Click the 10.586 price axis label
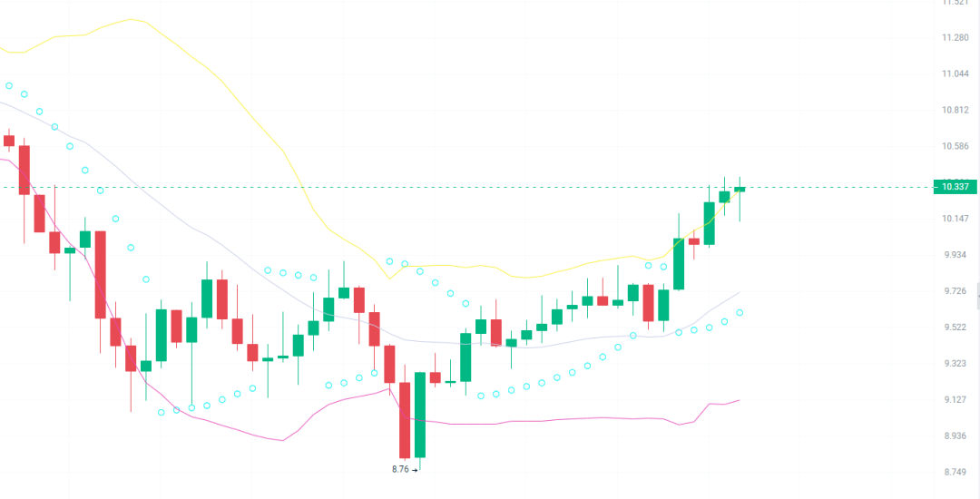 point(955,146)
